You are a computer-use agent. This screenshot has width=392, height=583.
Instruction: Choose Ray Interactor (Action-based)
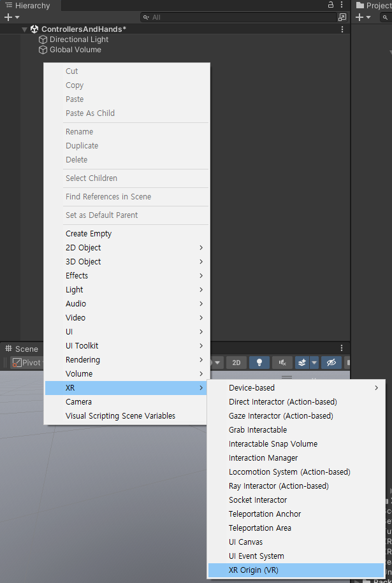click(296, 486)
